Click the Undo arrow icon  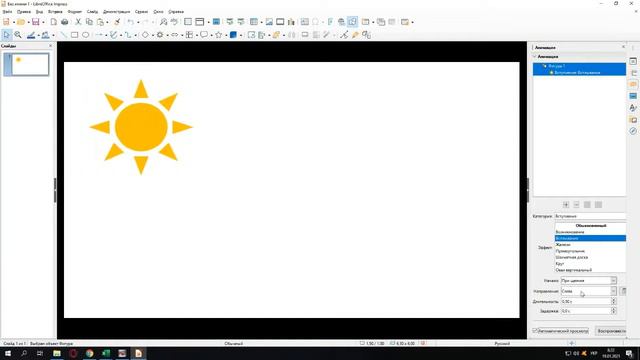pos(131,22)
